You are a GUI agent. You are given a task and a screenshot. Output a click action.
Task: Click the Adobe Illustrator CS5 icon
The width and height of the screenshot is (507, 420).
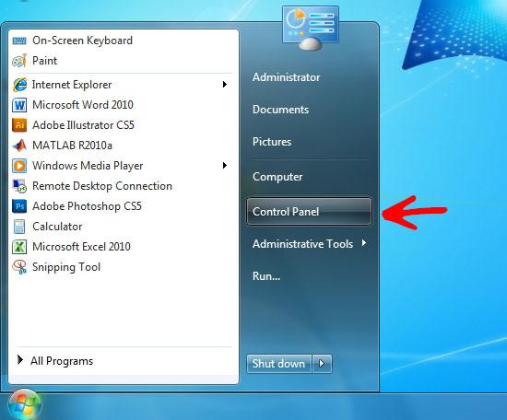[x=19, y=125]
